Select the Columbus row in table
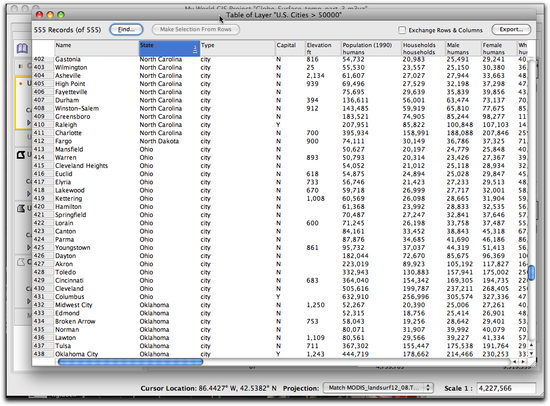The image size is (550, 406). (280, 297)
